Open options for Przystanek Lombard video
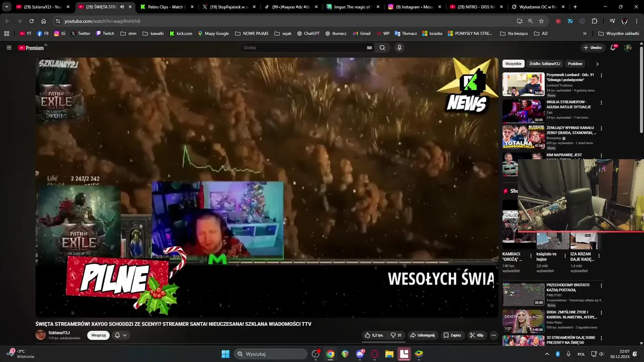 coord(601,75)
